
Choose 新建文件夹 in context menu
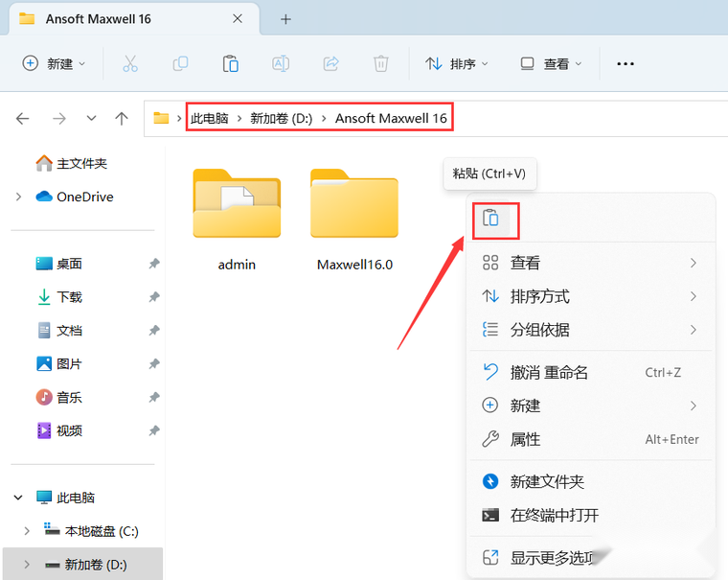pyautogui.click(x=591, y=481)
